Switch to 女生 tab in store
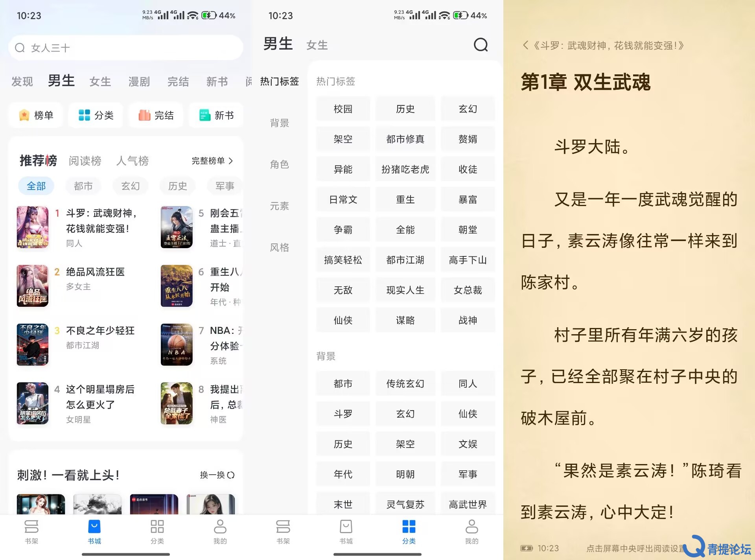The height and width of the screenshot is (560, 755). pos(100,81)
